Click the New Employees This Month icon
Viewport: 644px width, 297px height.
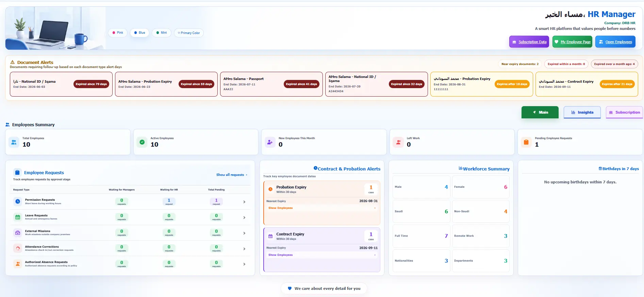[x=270, y=142]
